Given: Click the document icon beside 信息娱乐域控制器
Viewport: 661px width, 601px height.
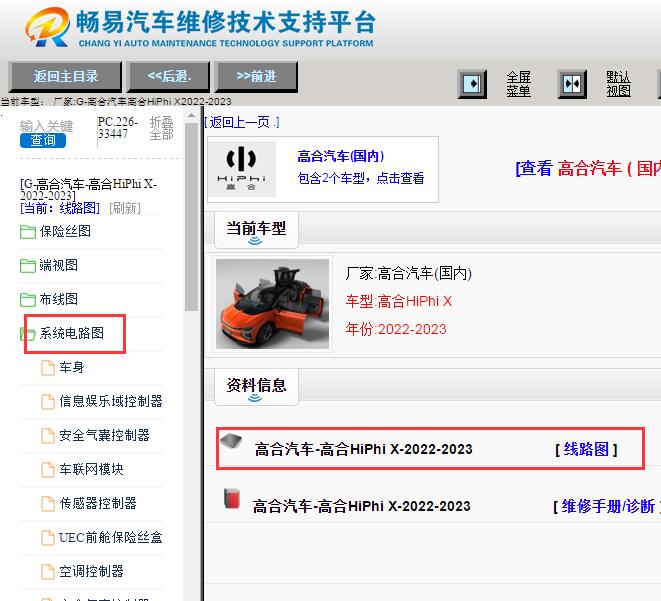Looking at the screenshot, I should [x=48, y=402].
